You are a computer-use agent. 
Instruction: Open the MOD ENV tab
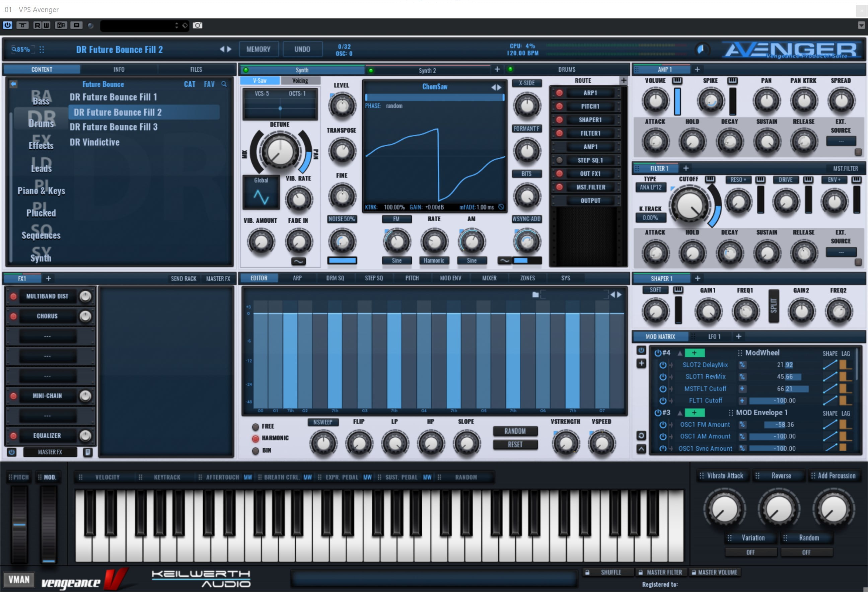(x=450, y=278)
